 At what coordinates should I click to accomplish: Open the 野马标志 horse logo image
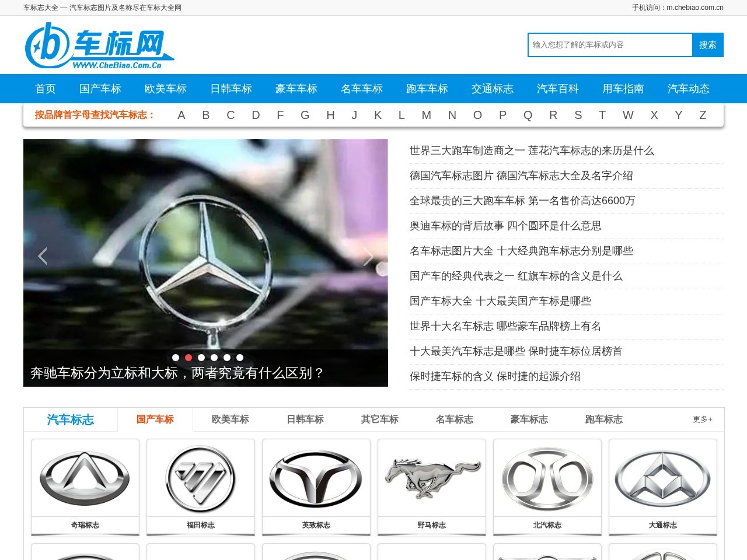(432, 478)
